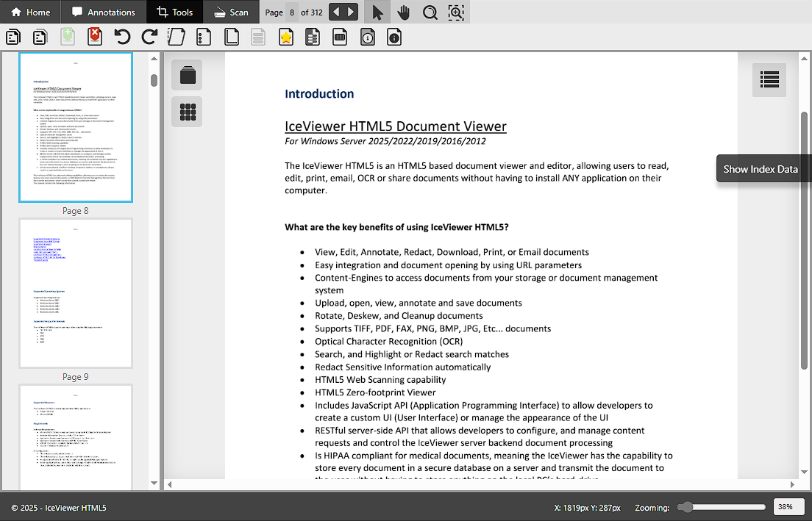Go to the previous page arrow
This screenshot has width=812, height=521.
click(x=335, y=12)
